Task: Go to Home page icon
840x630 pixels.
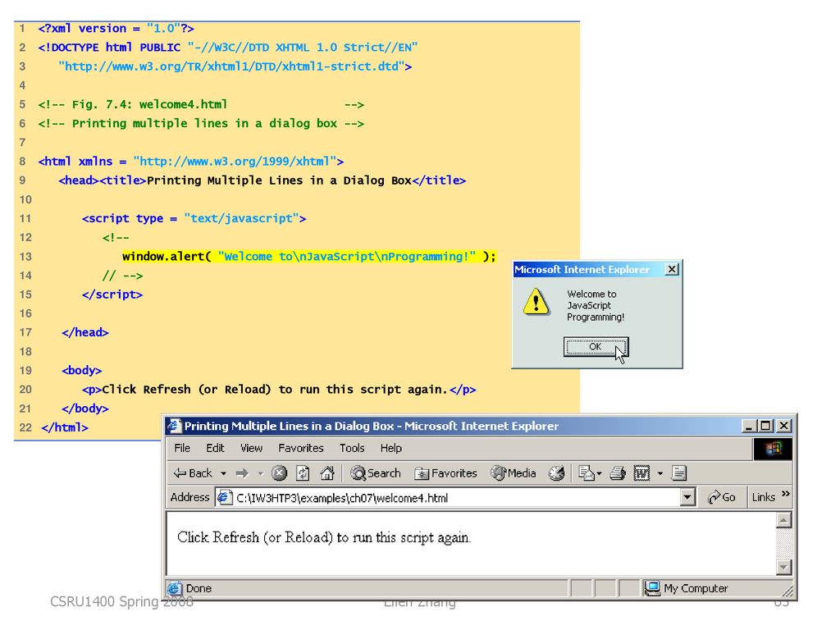Action: pyautogui.click(x=326, y=473)
